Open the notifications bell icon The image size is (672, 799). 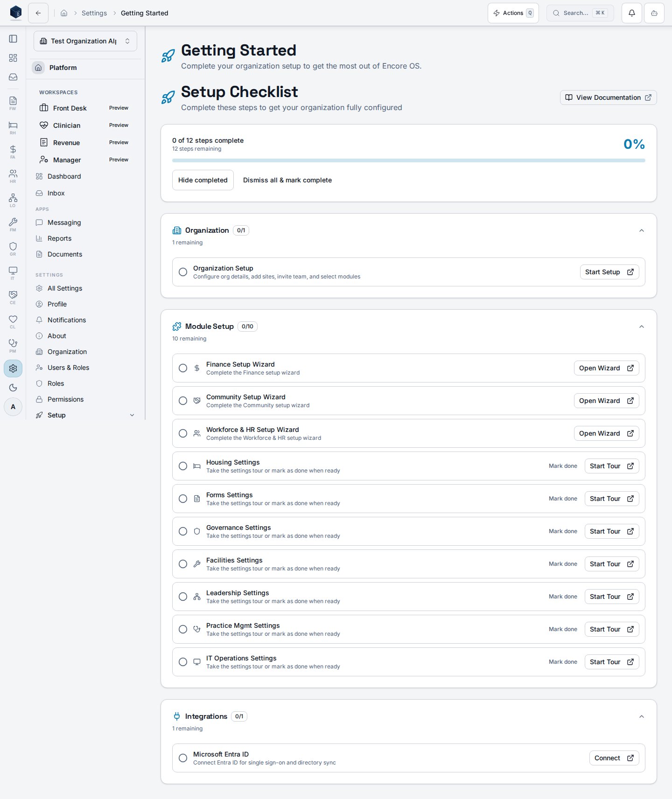pyautogui.click(x=632, y=13)
